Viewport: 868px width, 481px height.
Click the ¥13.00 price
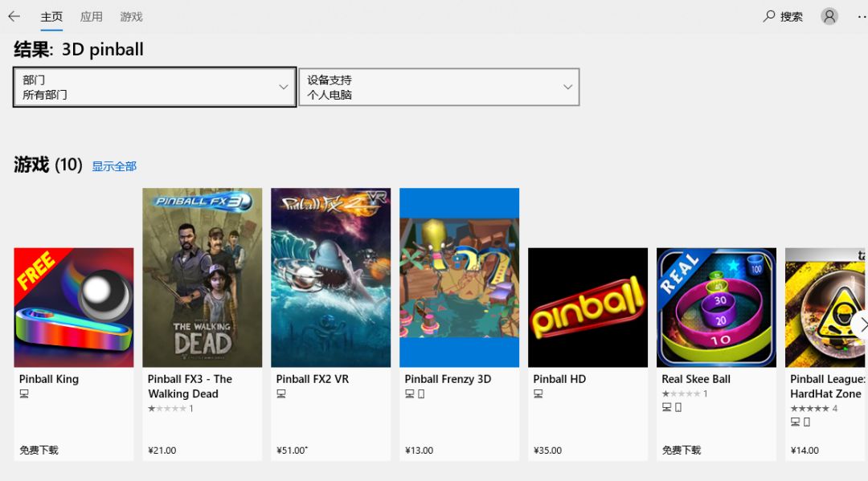click(x=419, y=450)
